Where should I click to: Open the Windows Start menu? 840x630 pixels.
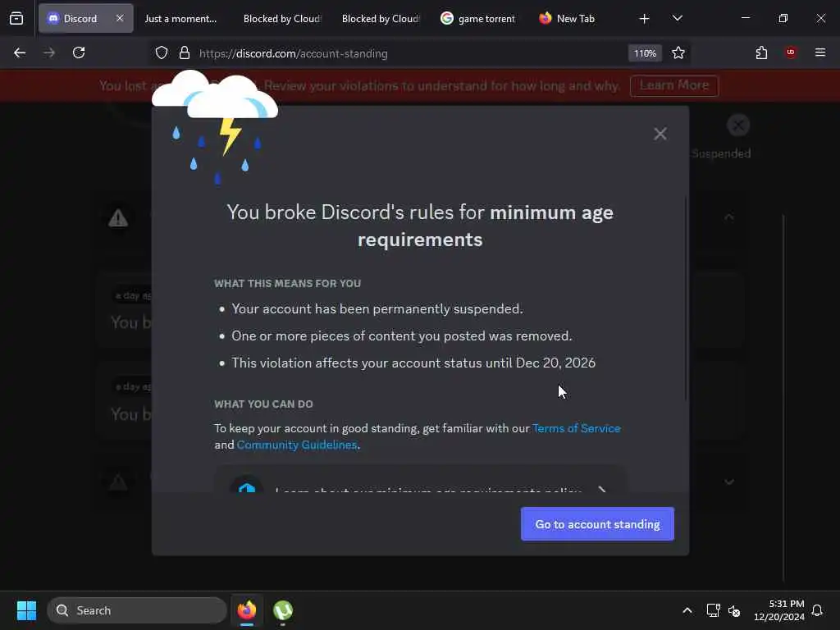[26, 610]
